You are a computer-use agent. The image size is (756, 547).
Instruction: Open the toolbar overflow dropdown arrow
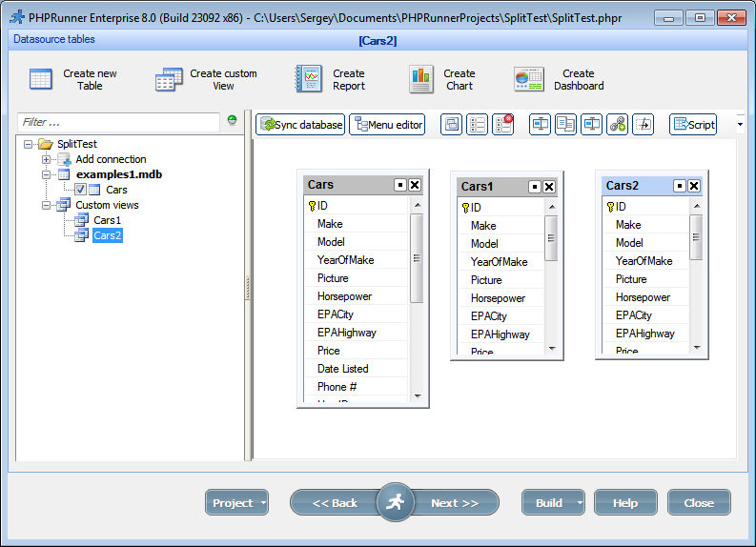740,125
